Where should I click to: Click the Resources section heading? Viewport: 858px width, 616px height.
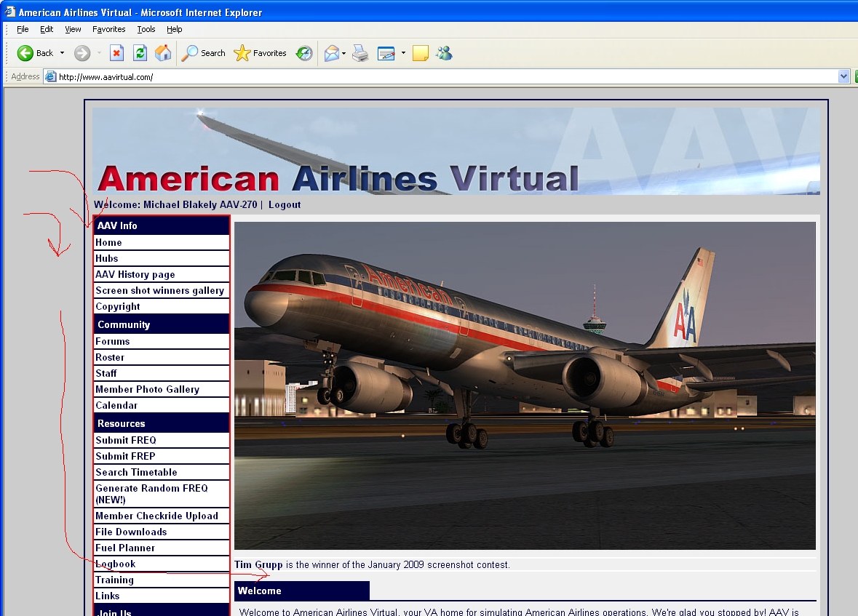(162, 423)
